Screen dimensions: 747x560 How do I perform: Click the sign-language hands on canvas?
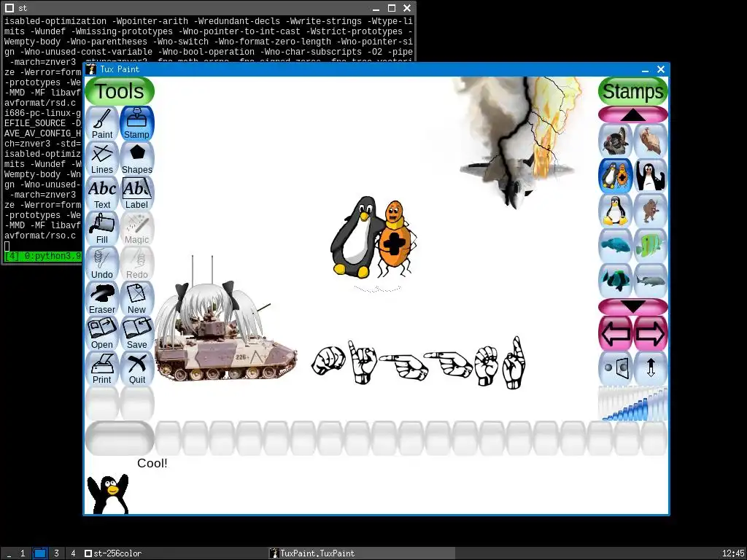pos(418,363)
